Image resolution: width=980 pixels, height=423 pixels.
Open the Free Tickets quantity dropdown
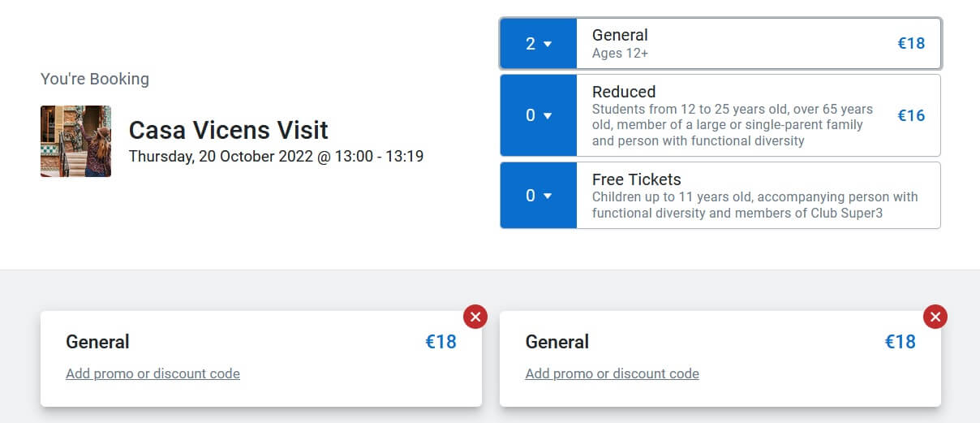pyautogui.click(x=538, y=196)
